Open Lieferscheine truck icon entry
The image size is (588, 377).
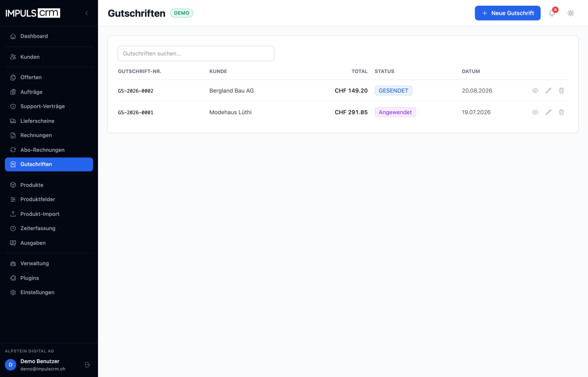(x=49, y=121)
